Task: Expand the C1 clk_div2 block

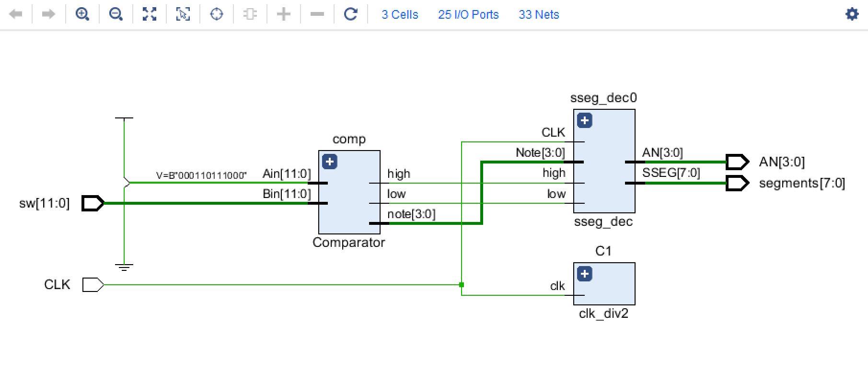Action: pyautogui.click(x=585, y=274)
